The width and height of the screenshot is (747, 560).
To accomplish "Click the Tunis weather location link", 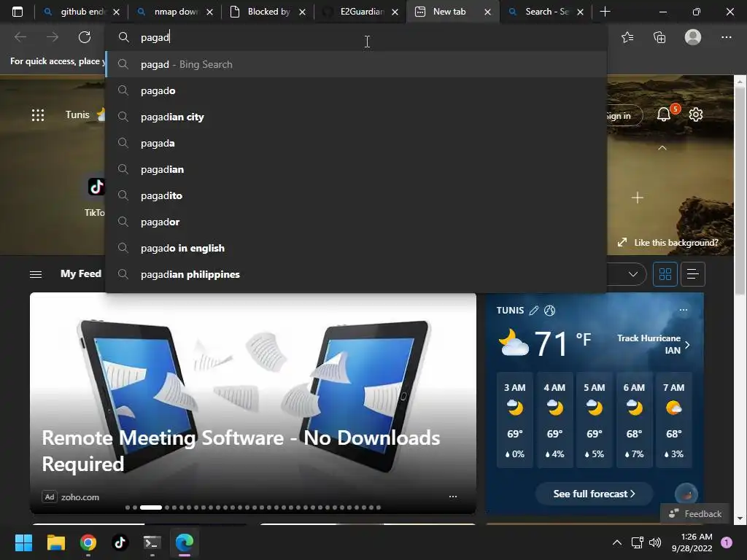I will tap(77, 114).
